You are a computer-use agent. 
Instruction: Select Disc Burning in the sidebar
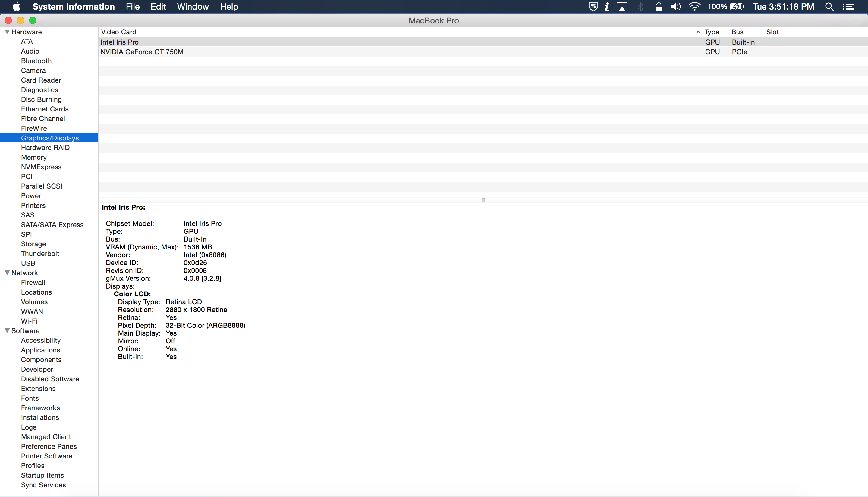click(x=41, y=99)
